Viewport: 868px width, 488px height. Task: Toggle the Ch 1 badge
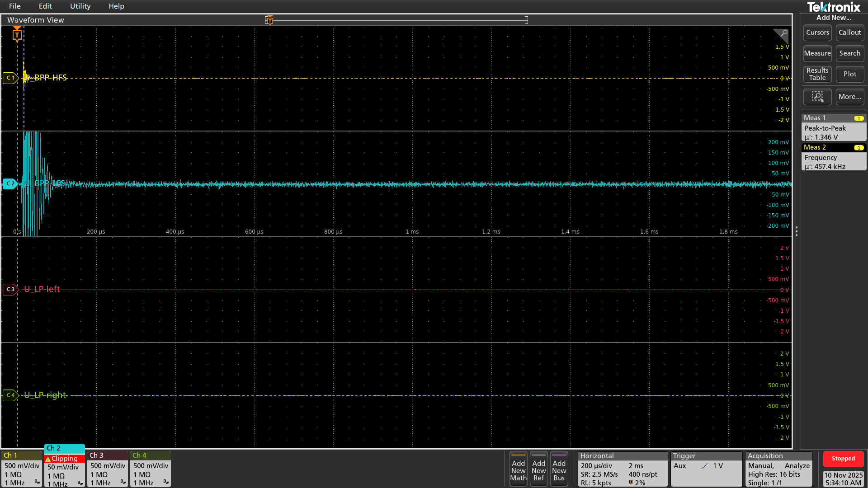click(x=21, y=469)
